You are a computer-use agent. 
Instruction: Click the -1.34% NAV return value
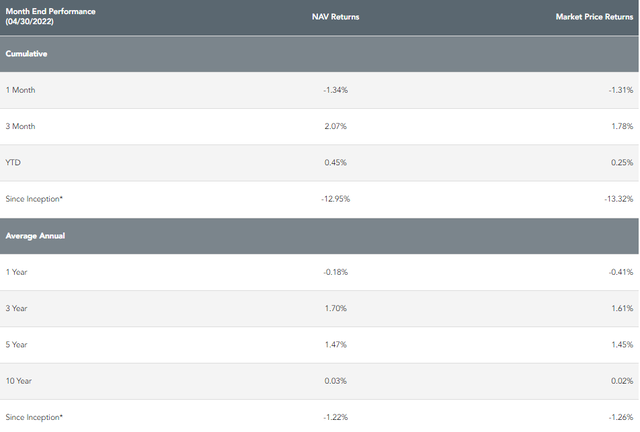tap(335, 90)
